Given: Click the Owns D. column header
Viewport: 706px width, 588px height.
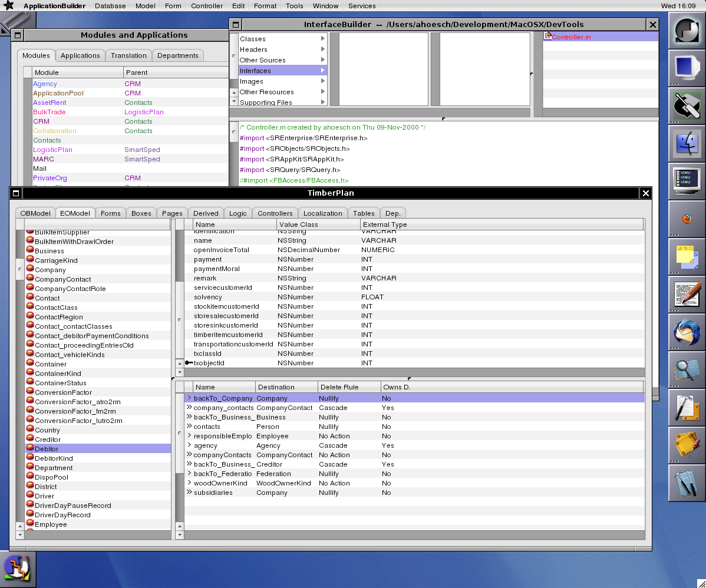Looking at the screenshot, I should coord(512,387).
